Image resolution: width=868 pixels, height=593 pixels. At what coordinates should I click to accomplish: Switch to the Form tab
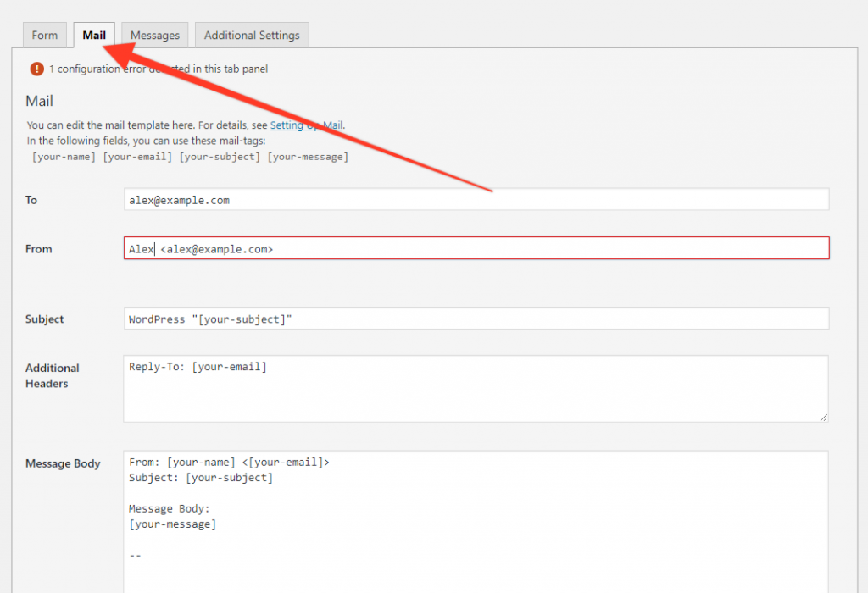[45, 36]
